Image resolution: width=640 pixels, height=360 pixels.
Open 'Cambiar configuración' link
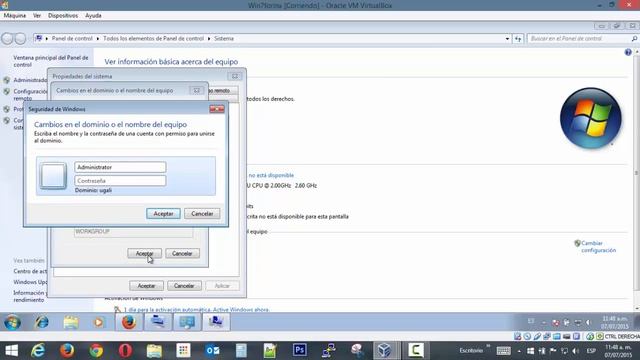pos(598,247)
